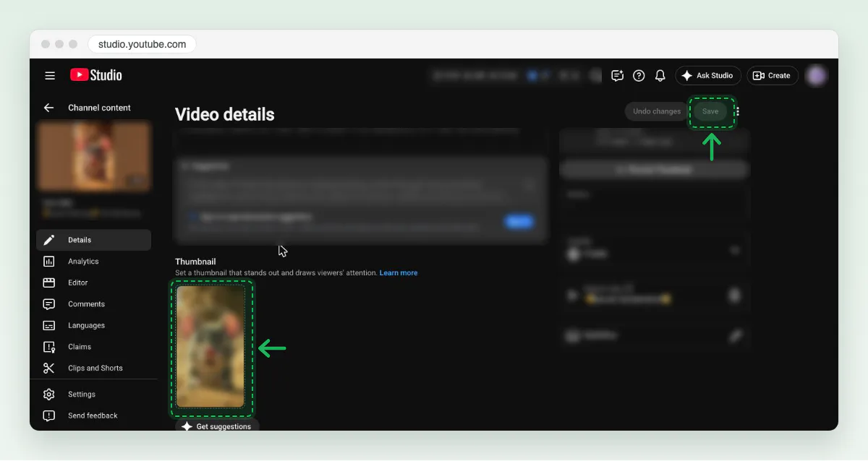868x461 pixels.
Task: Open the hamburger navigation menu
Action: click(50, 75)
